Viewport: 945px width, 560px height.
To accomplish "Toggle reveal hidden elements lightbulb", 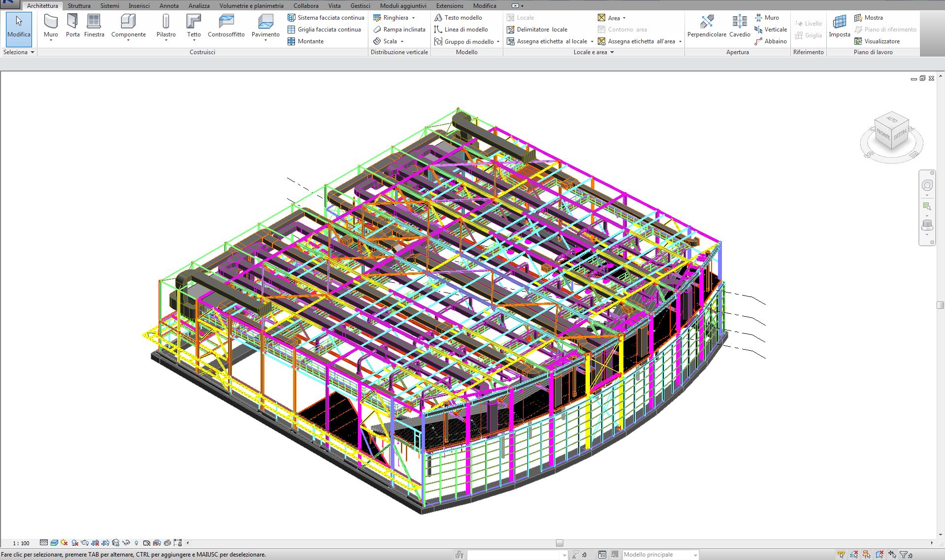I will 136,543.
